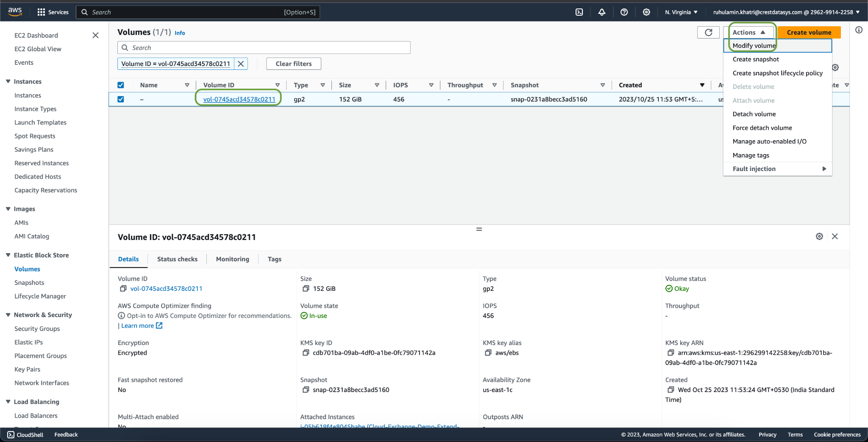Focus the top AWS search bar
The width and height of the screenshot is (868, 442).
tap(198, 12)
